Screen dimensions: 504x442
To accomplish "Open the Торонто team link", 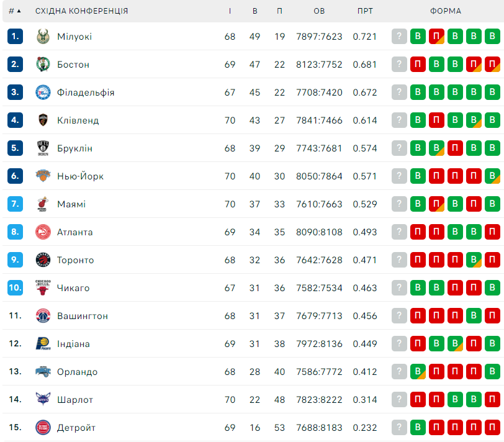I will click(76, 260).
